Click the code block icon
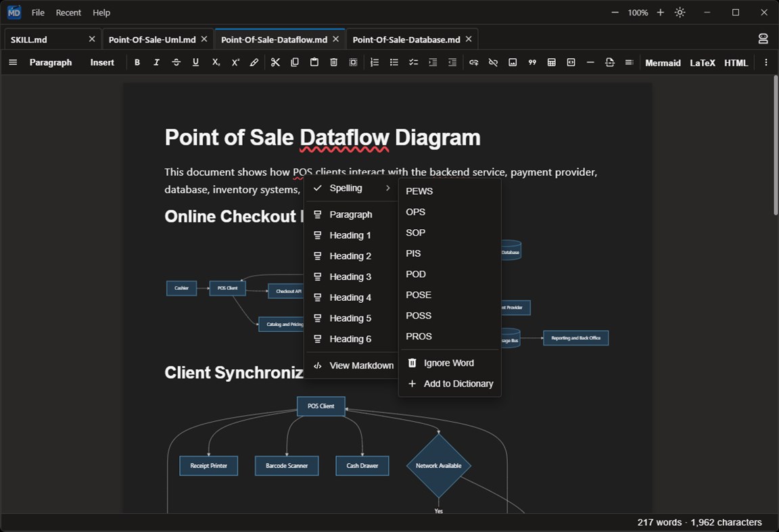 (x=571, y=62)
